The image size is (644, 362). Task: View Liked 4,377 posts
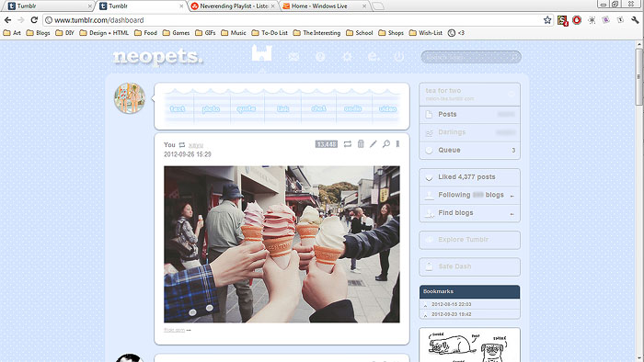tap(469, 177)
